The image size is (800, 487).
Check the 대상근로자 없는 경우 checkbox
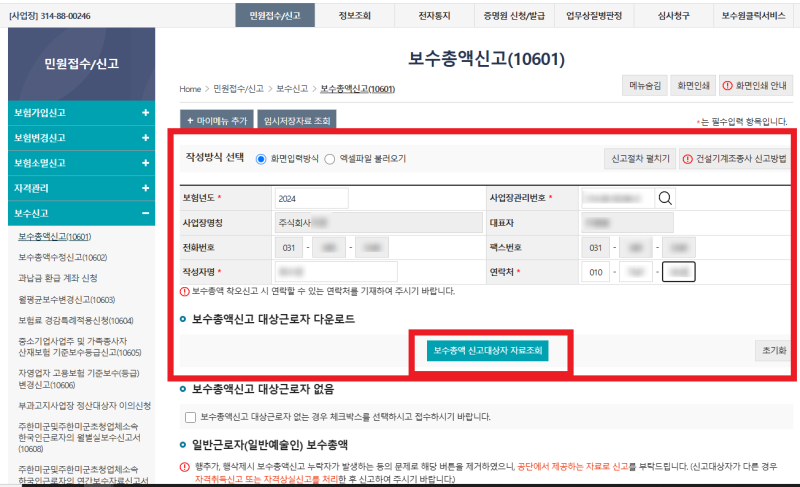point(190,417)
